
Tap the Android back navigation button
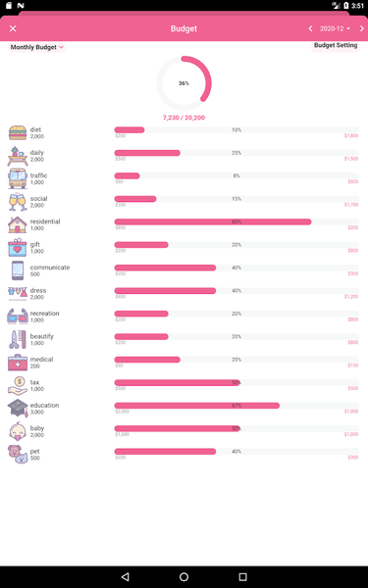pyautogui.click(x=126, y=577)
